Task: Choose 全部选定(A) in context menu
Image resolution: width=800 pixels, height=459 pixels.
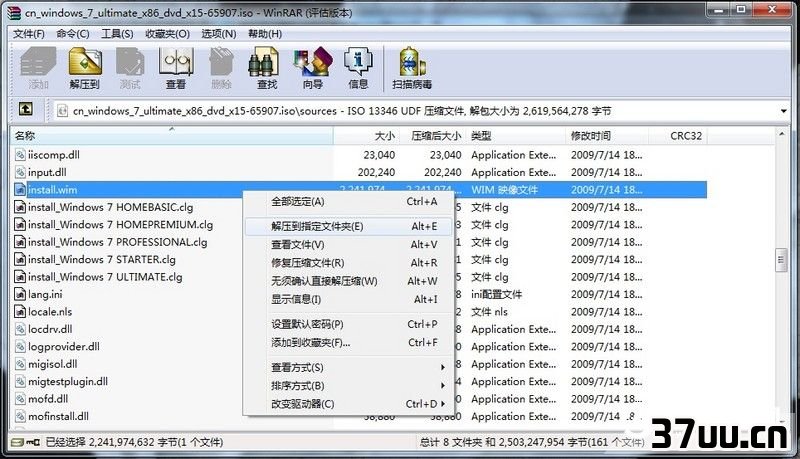Action: coord(349,201)
